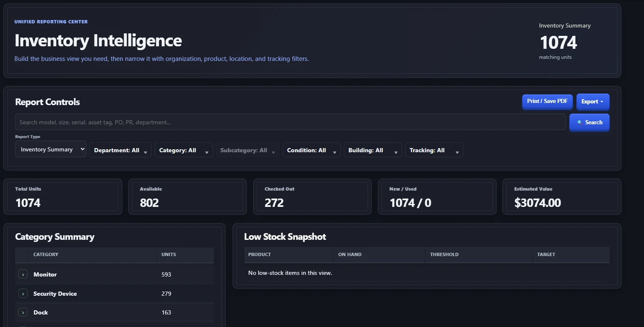644x327 pixels.
Task: Open the Condition: All filter
Action: [x=312, y=150]
